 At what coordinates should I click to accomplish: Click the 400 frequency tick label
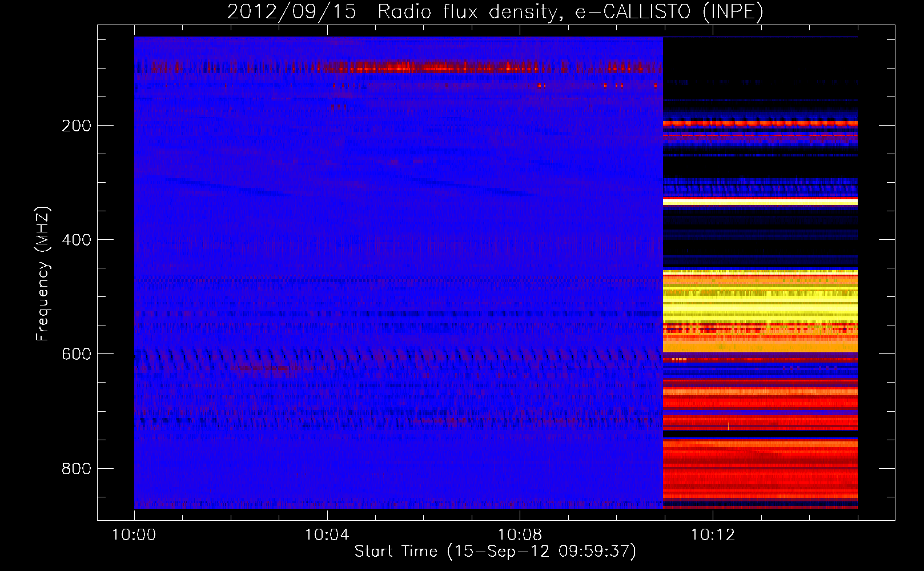pyautogui.click(x=77, y=240)
